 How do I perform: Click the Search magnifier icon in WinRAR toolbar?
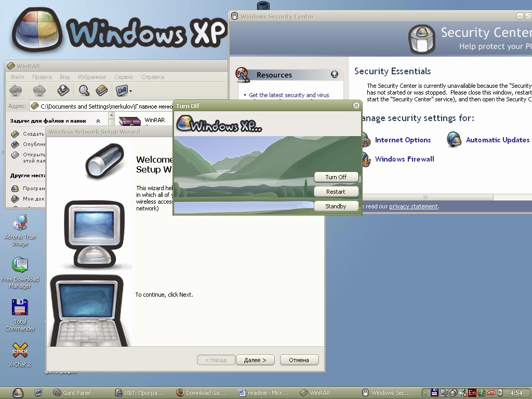click(x=84, y=90)
